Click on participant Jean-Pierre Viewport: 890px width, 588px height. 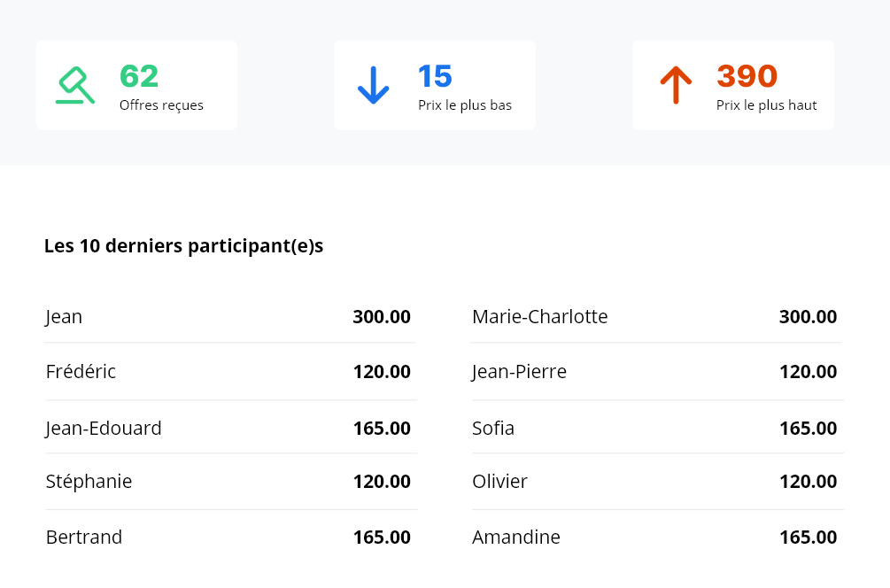[x=519, y=372]
